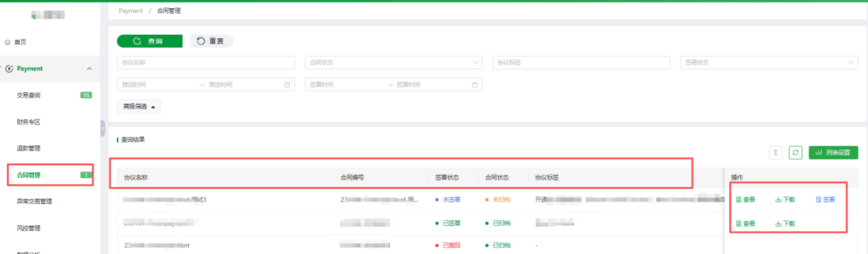Click the 查询 search button
This screenshot has height=254, width=868.
click(x=150, y=41)
